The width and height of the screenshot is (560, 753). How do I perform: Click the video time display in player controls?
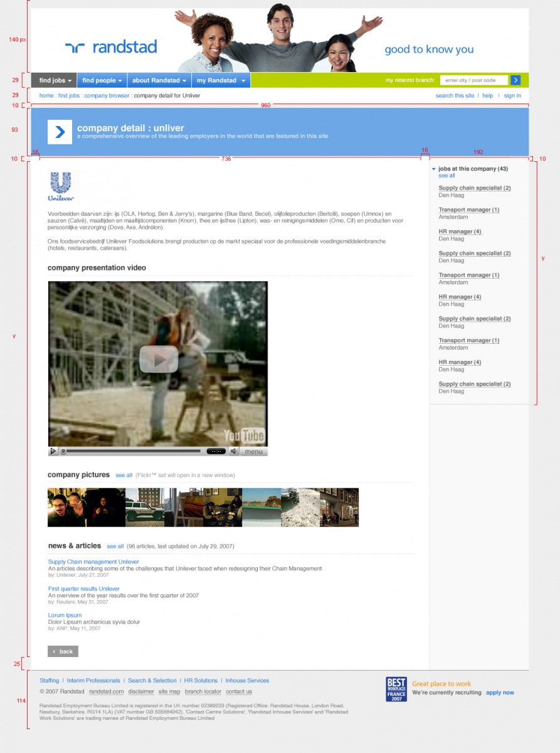coord(216,451)
